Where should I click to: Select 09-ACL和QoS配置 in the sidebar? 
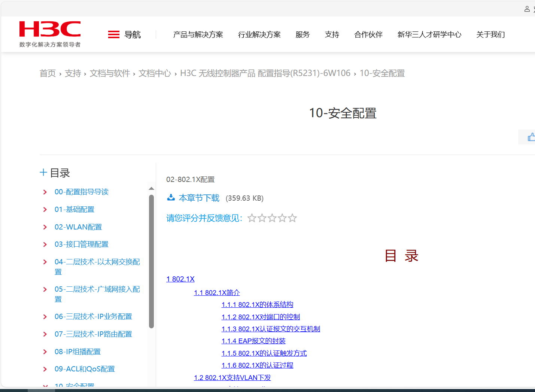point(85,369)
